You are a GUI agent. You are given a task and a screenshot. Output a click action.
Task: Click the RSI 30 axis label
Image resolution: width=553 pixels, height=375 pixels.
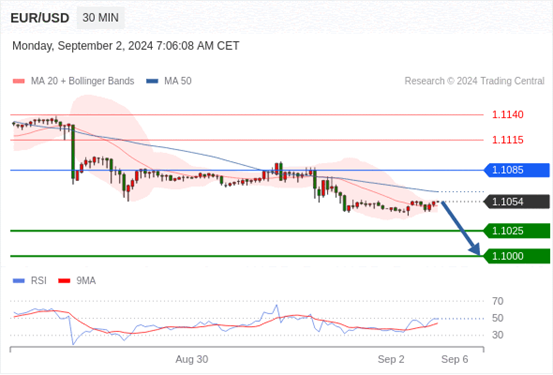(x=498, y=335)
